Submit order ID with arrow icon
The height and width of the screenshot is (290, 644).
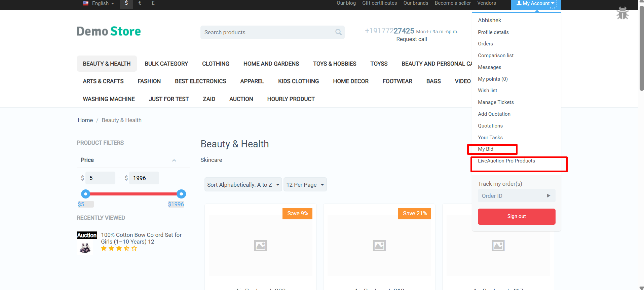tap(548, 196)
